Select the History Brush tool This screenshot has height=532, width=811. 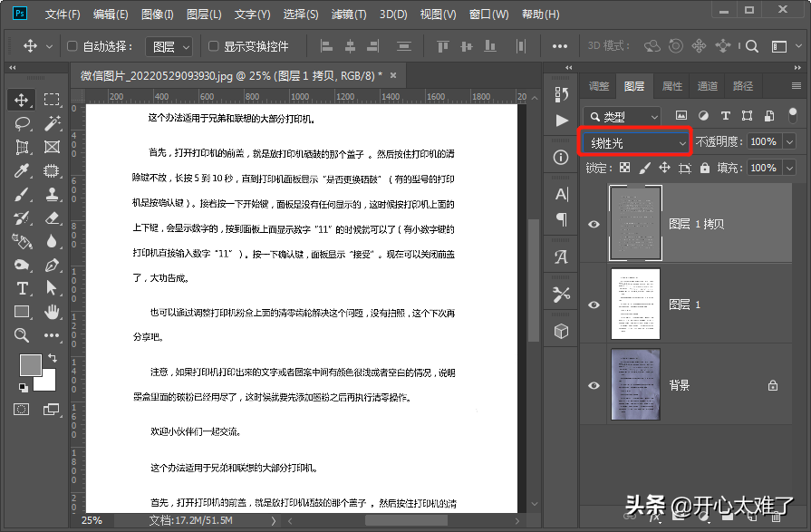tap(22, 218)
